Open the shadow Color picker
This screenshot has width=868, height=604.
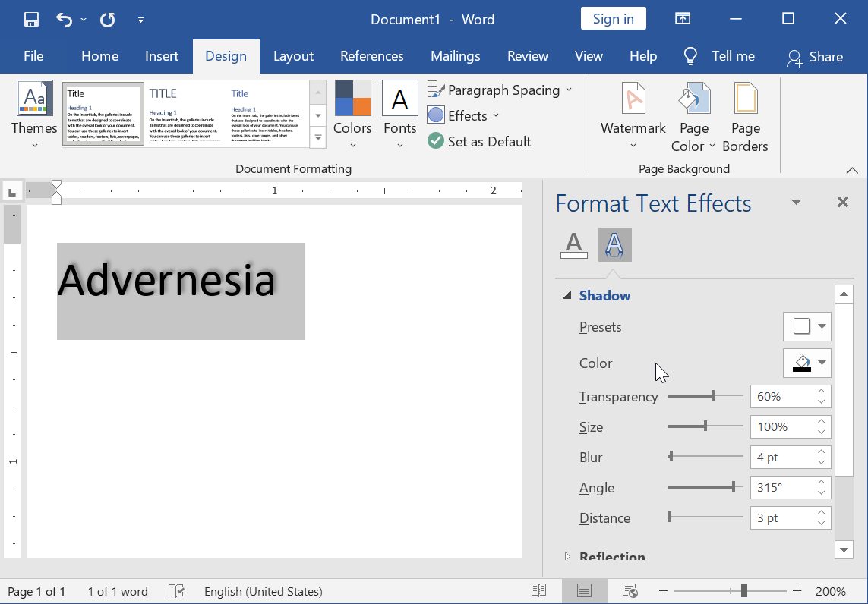coord(807,363)
